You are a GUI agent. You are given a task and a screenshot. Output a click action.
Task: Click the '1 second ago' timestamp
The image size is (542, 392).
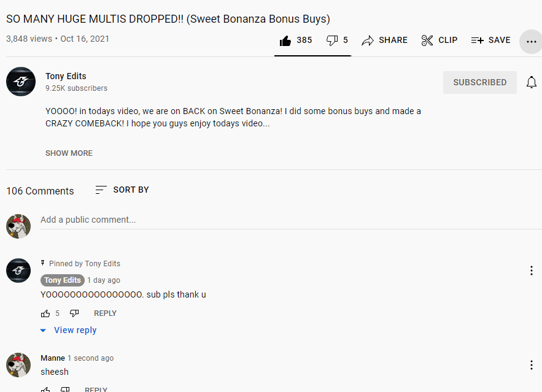pos(91,358)
